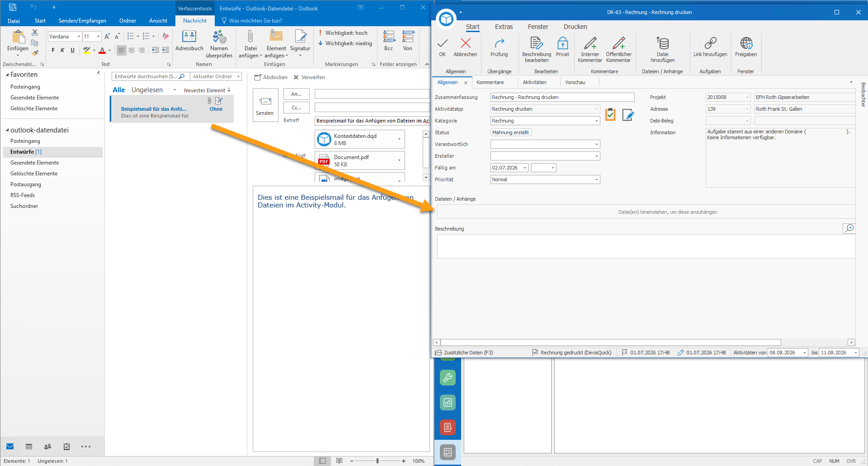
Task: Expand the Ersteller dropdown
Action: tap(596, 156)
